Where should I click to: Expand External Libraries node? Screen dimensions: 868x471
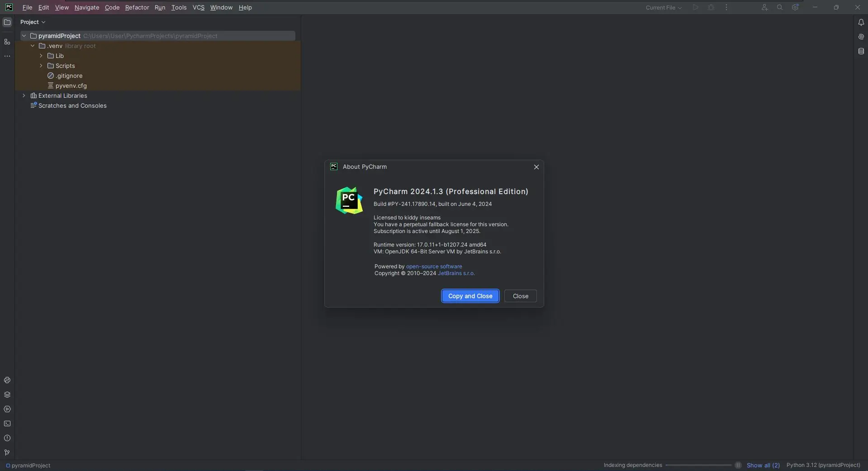24,95
